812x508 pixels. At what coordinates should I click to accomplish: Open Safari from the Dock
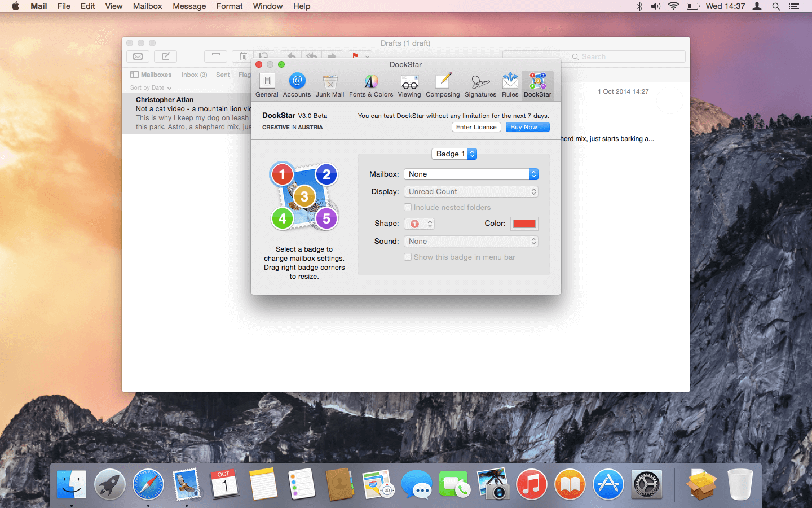coord(148,485)
